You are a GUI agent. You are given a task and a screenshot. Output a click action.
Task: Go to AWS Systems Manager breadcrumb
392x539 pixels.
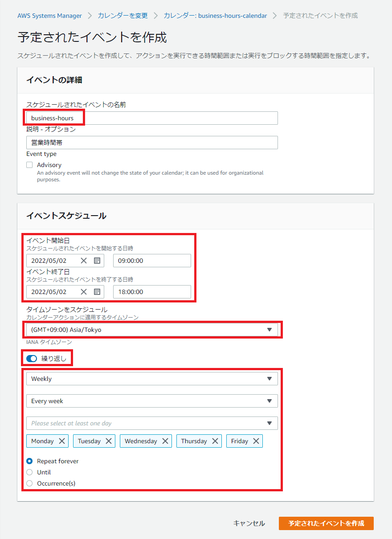(x=49, y=16)
